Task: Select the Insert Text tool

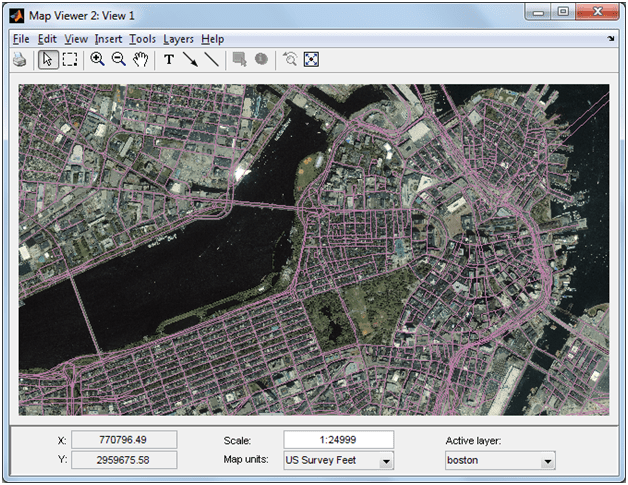Action: pos(169,60)
